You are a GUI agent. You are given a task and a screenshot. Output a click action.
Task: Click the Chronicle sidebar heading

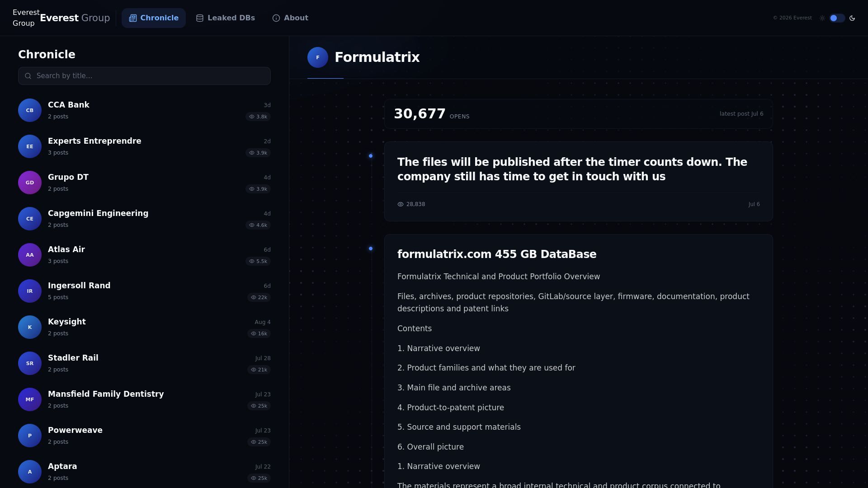pos(47,55)
